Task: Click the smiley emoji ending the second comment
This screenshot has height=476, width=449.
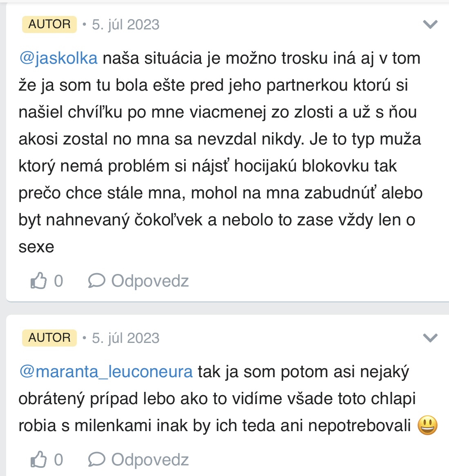Action: click(427, 425)
